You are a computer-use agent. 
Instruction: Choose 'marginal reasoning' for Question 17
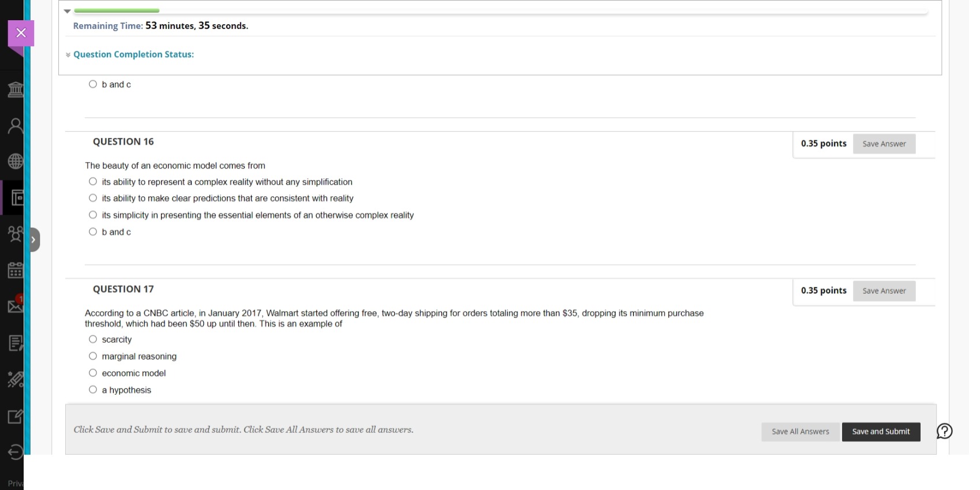(x=93, y=356)
